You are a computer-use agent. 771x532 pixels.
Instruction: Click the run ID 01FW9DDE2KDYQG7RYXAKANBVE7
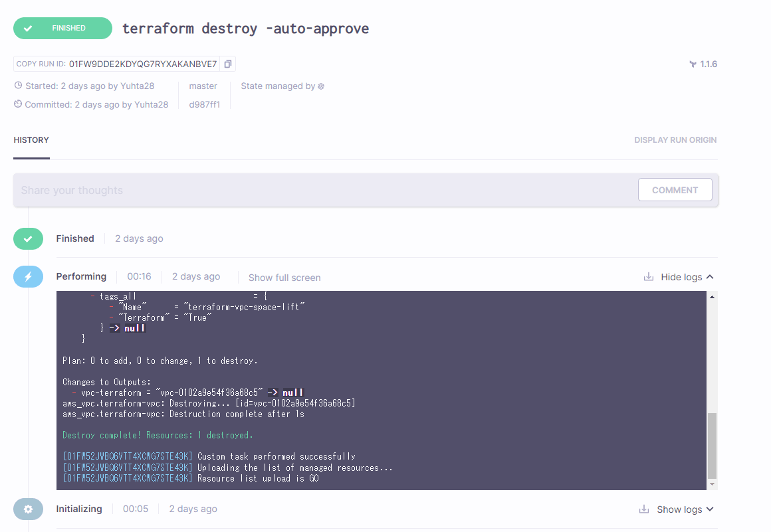click(x=143, y=64)
